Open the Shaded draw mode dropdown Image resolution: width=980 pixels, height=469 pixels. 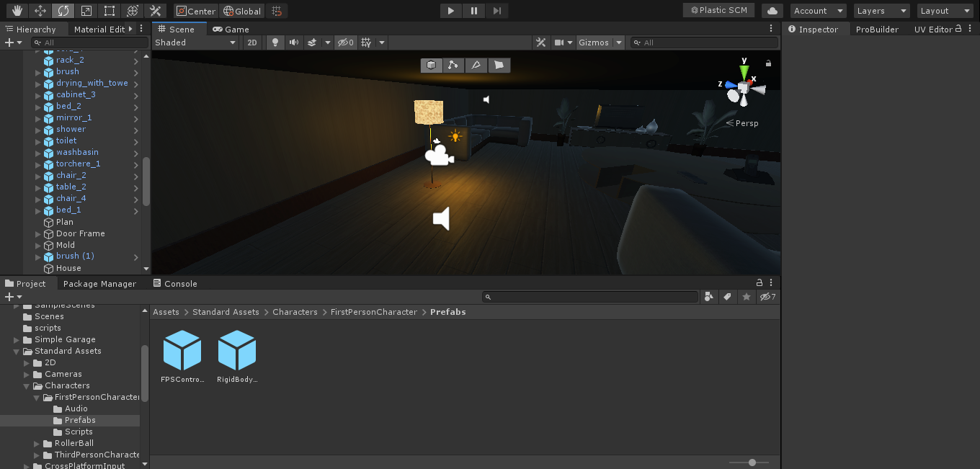pyautogui.click(x=196, y=43)
